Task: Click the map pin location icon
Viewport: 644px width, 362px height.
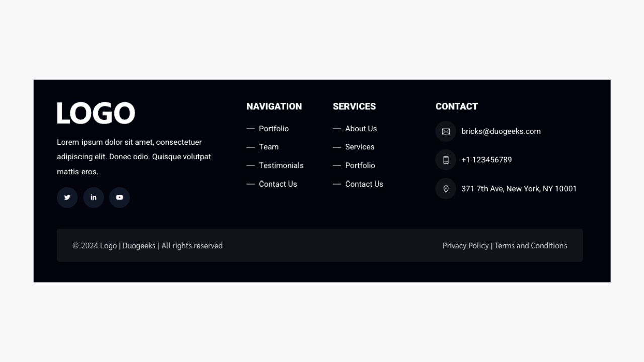Action: [446, 189]
